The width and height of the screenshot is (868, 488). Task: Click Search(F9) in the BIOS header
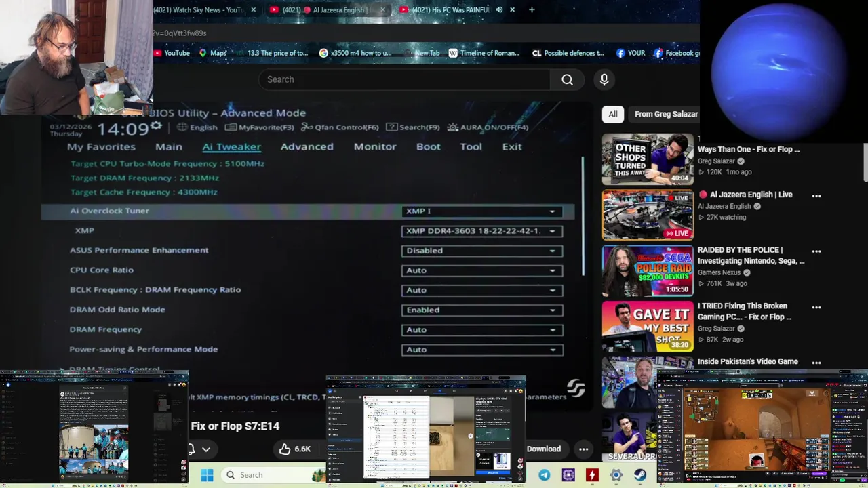click(x=413, y=127)
